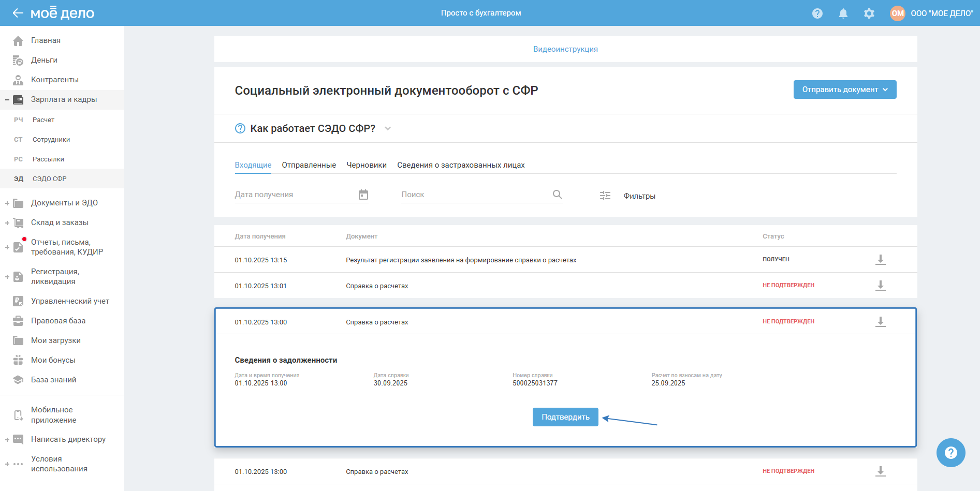This screenshot has height=491, width=980.
Task: Expand the Отчеты, письма, требования section
Action: pyautogui.click(x=7, y=247)
